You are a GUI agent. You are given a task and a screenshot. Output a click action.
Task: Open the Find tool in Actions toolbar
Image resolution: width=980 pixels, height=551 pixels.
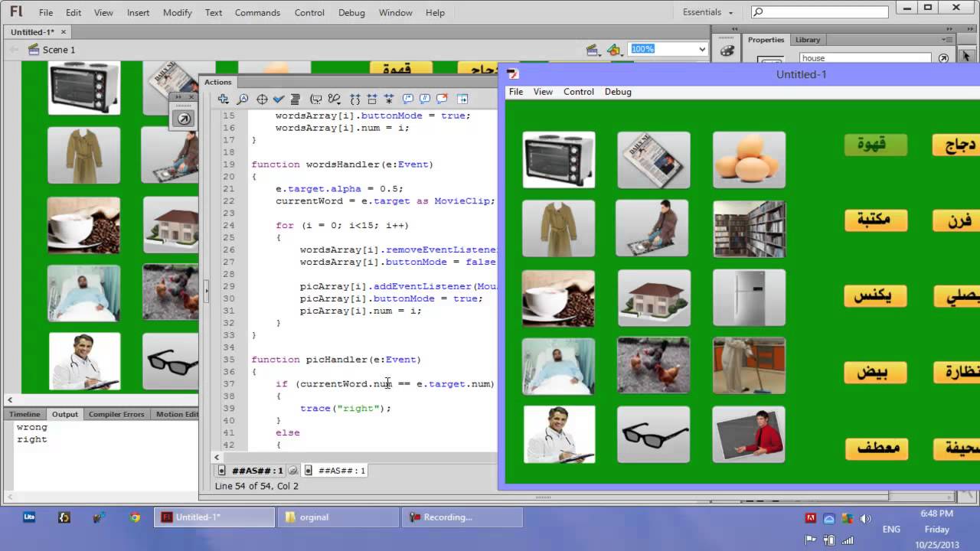(x=243, y=99)
